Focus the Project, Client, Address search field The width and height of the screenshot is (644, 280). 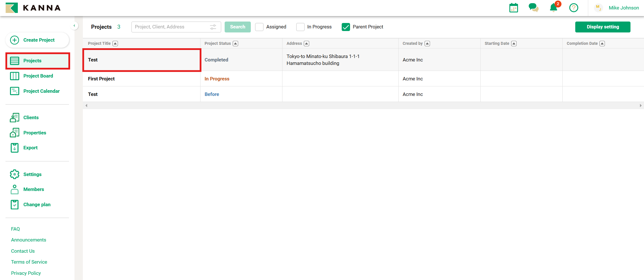171,27
